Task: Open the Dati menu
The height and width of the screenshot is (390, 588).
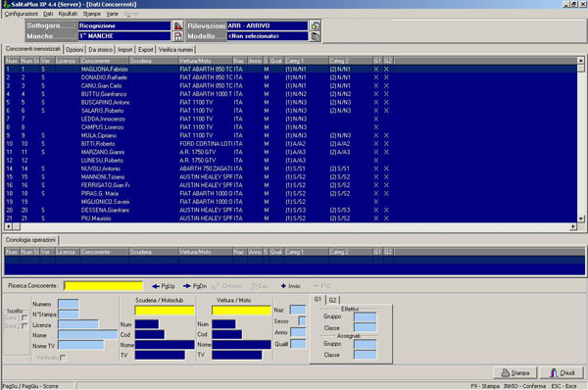Action: (x=48, y=14)
